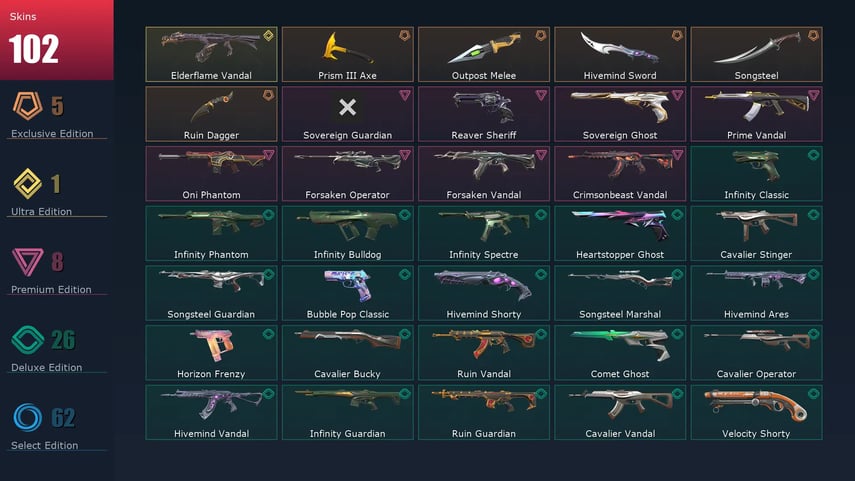Click the Ultra Edition diamond icon
855x481 pixels.
tap(27, 183)
